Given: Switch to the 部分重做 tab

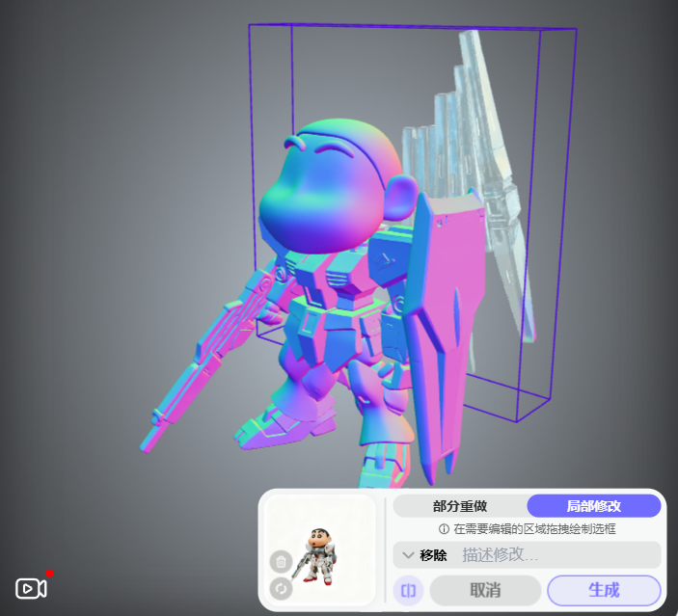Looking at the screenshot, I should (x=460, y=506).
